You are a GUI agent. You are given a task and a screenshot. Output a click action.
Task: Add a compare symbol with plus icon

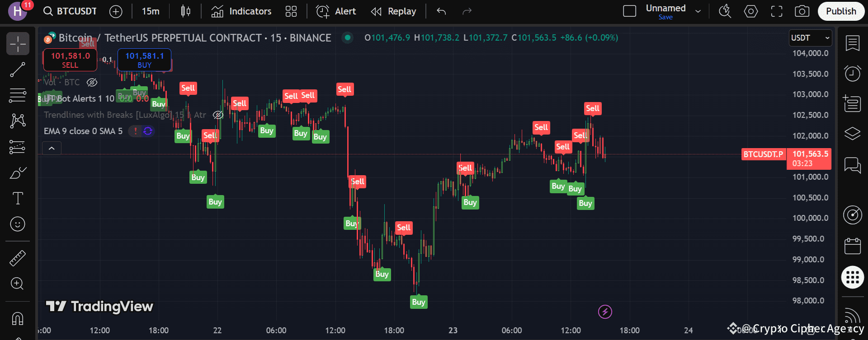(116, 11)
